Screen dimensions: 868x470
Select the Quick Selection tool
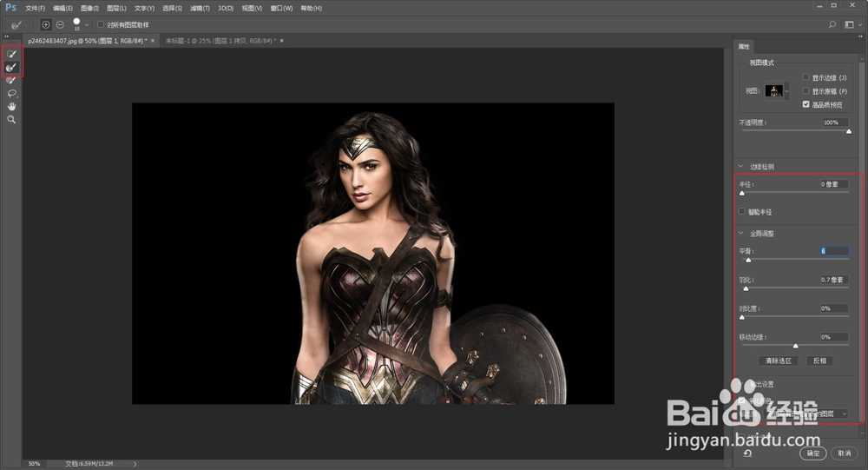coord(11,54)
